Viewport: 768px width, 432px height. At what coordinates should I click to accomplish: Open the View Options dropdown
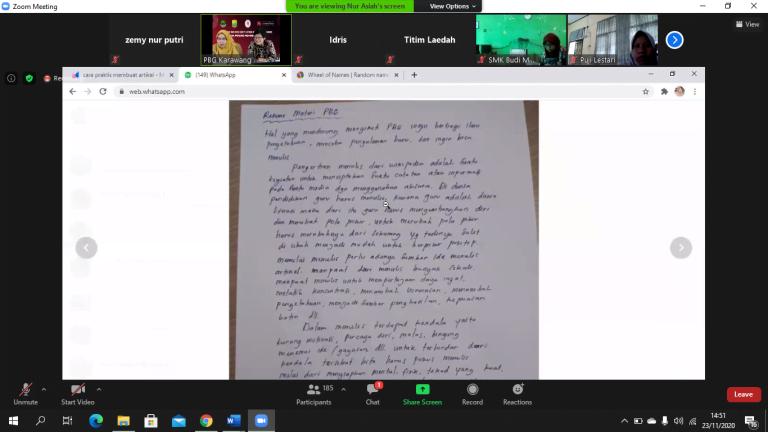[449, 6]
